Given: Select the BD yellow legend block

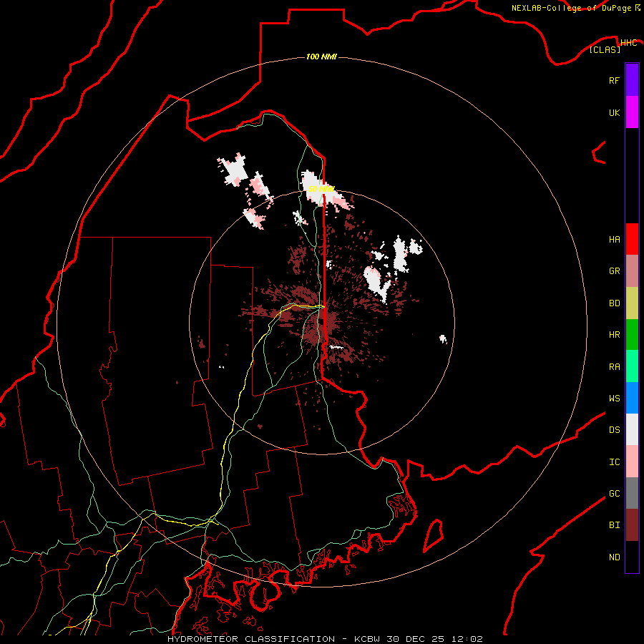Looking at the screenshot, I should click(632, 303).
